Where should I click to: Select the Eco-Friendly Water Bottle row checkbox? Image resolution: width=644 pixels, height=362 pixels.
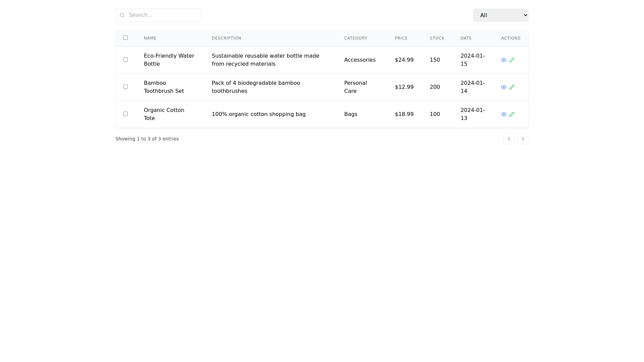[125, 60]
